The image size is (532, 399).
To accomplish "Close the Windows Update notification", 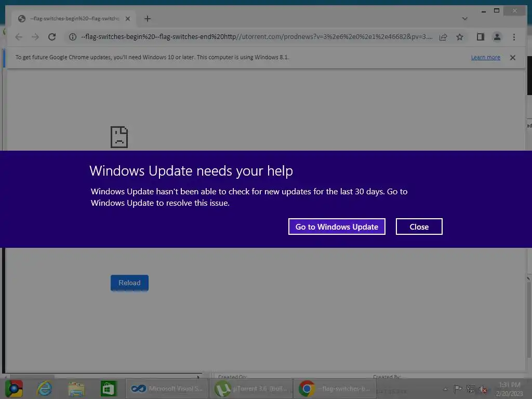I will pos(419,227).
